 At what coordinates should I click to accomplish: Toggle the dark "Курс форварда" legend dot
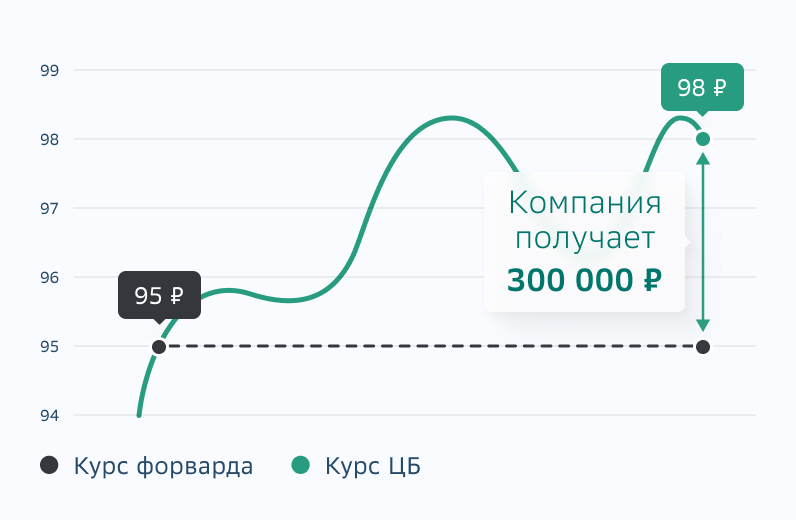coord(49,465)
